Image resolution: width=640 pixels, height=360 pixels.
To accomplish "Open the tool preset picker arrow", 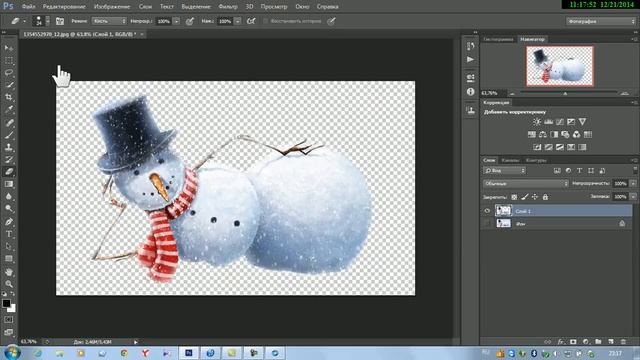I will point(24,21).
